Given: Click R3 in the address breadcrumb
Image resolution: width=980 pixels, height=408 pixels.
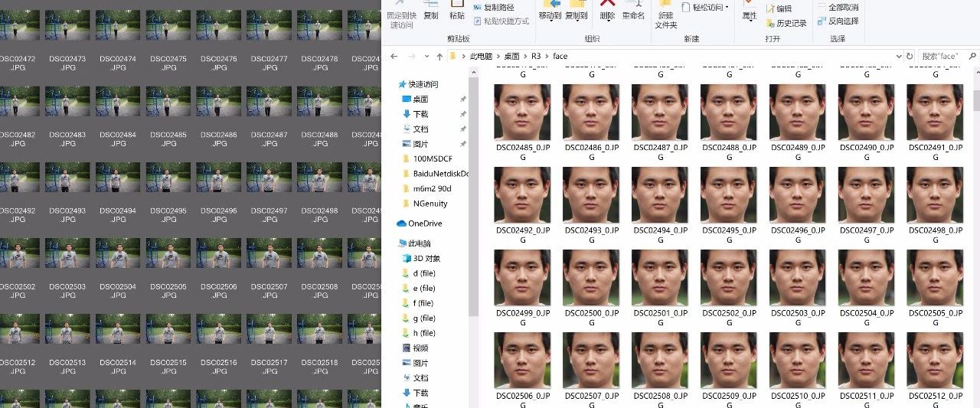Looking at the screenshot, I should pos(536,57).
